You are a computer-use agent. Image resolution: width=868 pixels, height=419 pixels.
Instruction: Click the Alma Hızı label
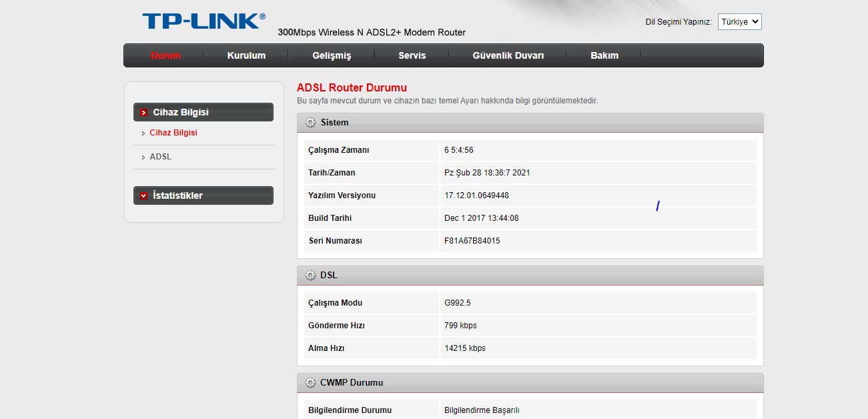point(326,348)
